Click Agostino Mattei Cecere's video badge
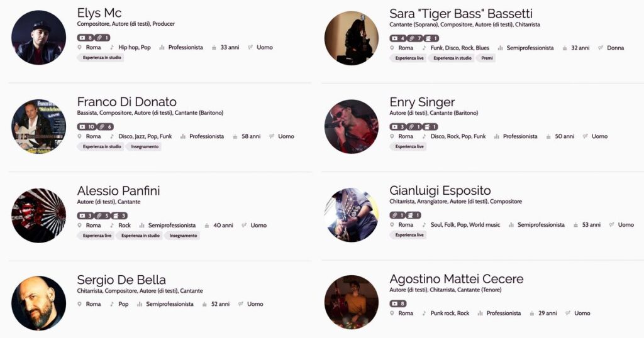 coord(398,304)
